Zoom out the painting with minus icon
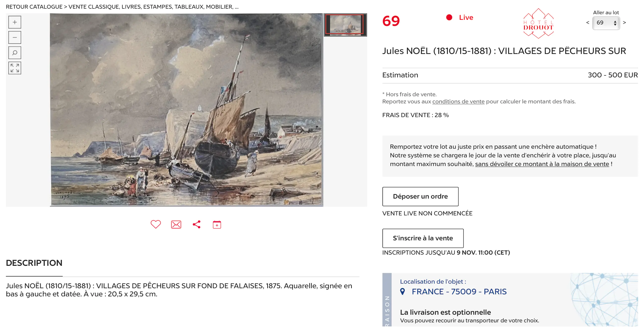The image size is (644, 330). click(15, 37)
